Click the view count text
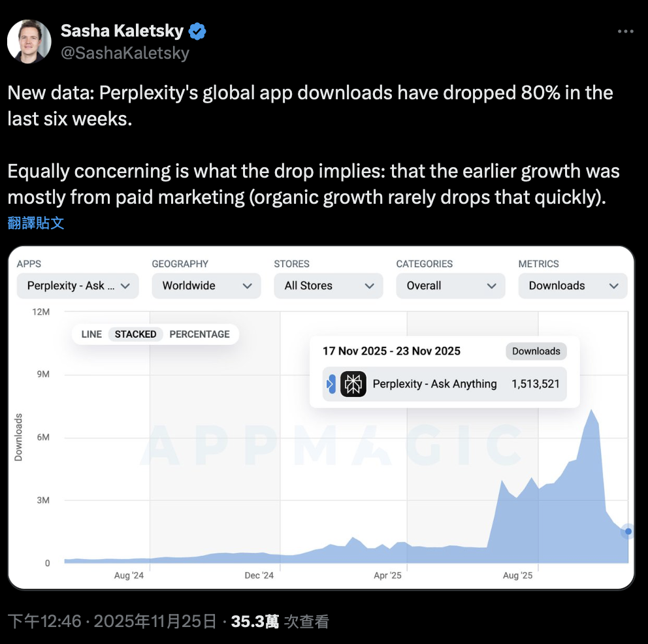648x644 pixels. click(280, 621)
